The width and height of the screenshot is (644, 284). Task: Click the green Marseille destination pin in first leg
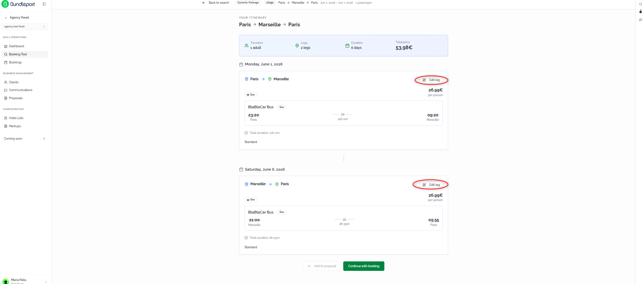pyautogui.click(x=270, y=79)
